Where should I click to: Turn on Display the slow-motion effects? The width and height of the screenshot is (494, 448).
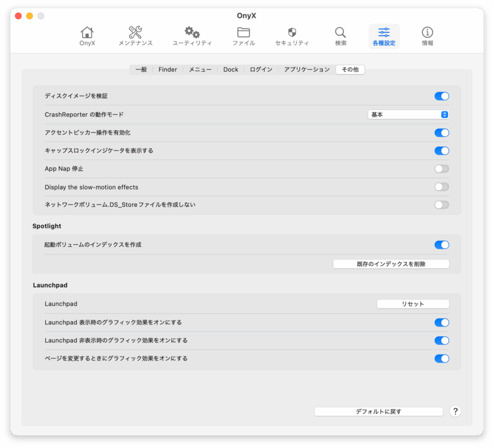tap(441, 187)
